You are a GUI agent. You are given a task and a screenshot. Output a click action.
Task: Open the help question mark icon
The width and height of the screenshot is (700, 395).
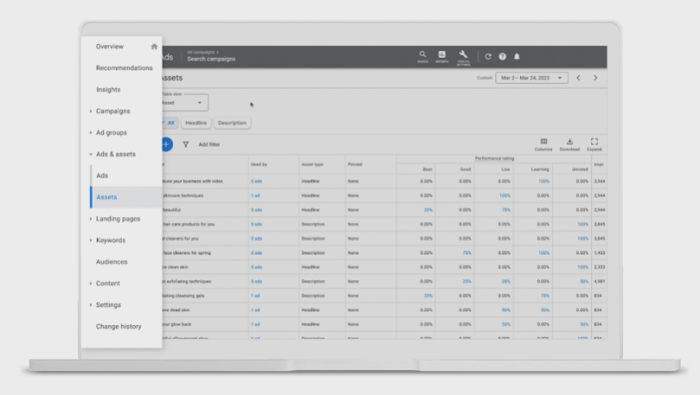[x=502, y=57]
